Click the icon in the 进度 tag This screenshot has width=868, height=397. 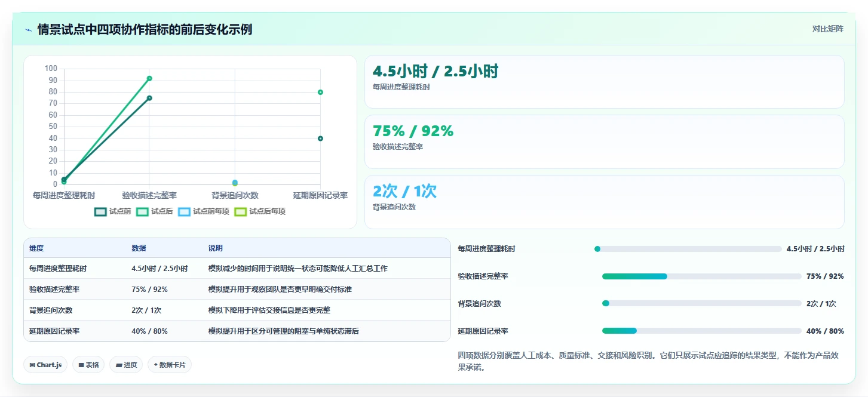(118, 365)
